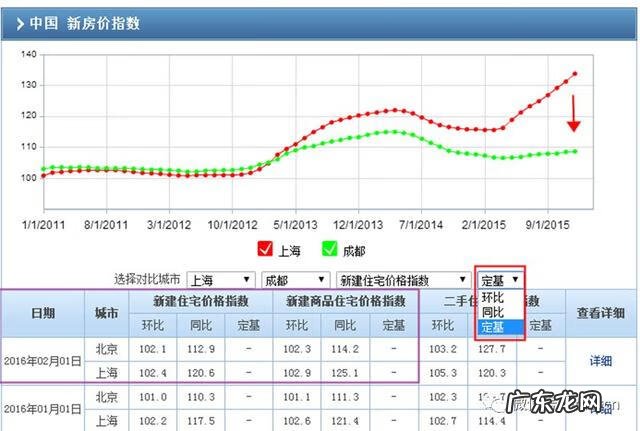Open the 成都 comparison city dropdown
The image size is (640, 431).
pyautogui.click(x=296, y=280)
